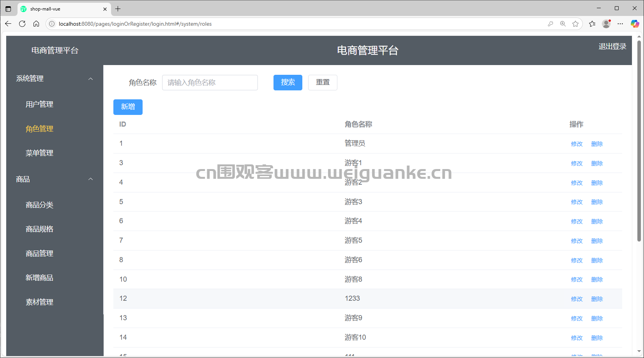644x358 pixels.
Task: Click the page vertical scrollbar thumb
Action: click(x=639, y=141)
